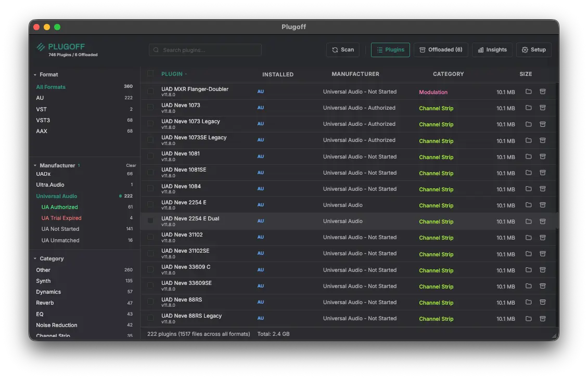Check the box for UAD Neve 1084
Image resolution: width=588 pixels, height=379 pixels.
(150, 188)
